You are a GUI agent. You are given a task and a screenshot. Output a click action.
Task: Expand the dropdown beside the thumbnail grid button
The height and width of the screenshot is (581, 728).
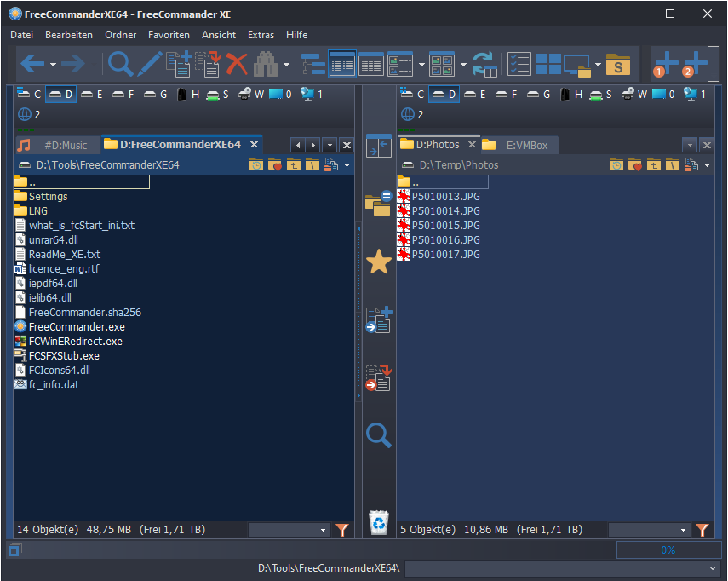[x=463, y=65]
